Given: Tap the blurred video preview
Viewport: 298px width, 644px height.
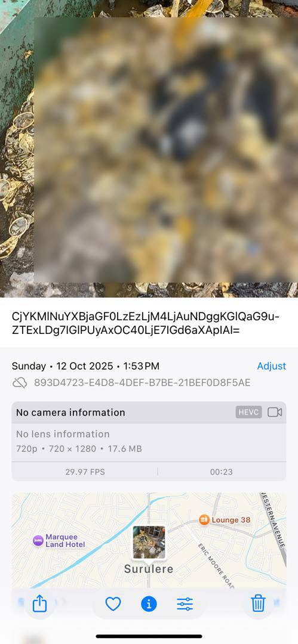Looking at the screenshot, I should click(x=166, y=150).
